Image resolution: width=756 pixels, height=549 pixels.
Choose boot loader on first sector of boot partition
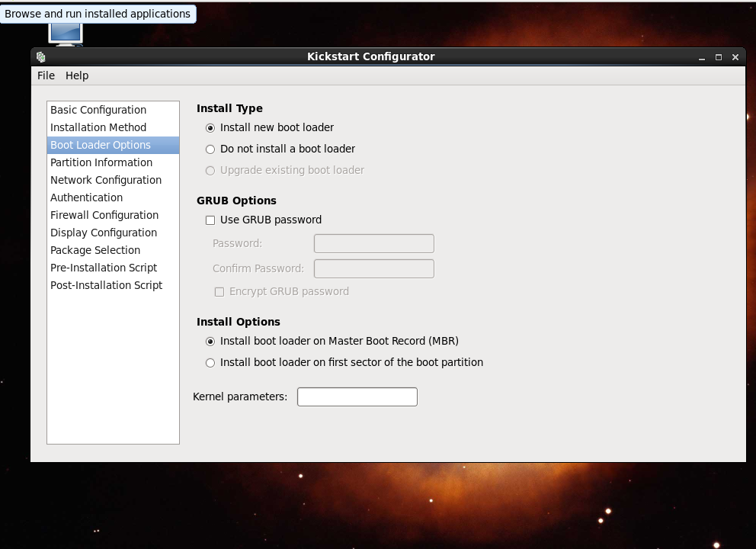[210, 363]
